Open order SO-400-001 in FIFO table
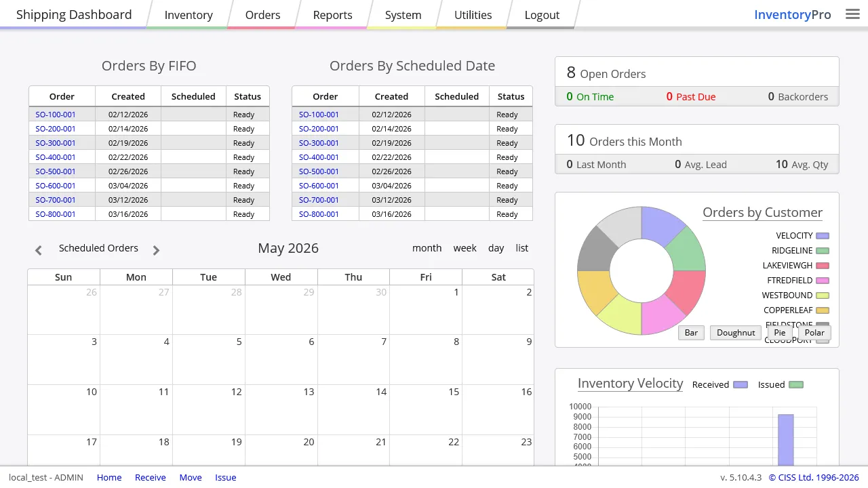The width and height of the screenshot is (868, 488). (56, 157)
